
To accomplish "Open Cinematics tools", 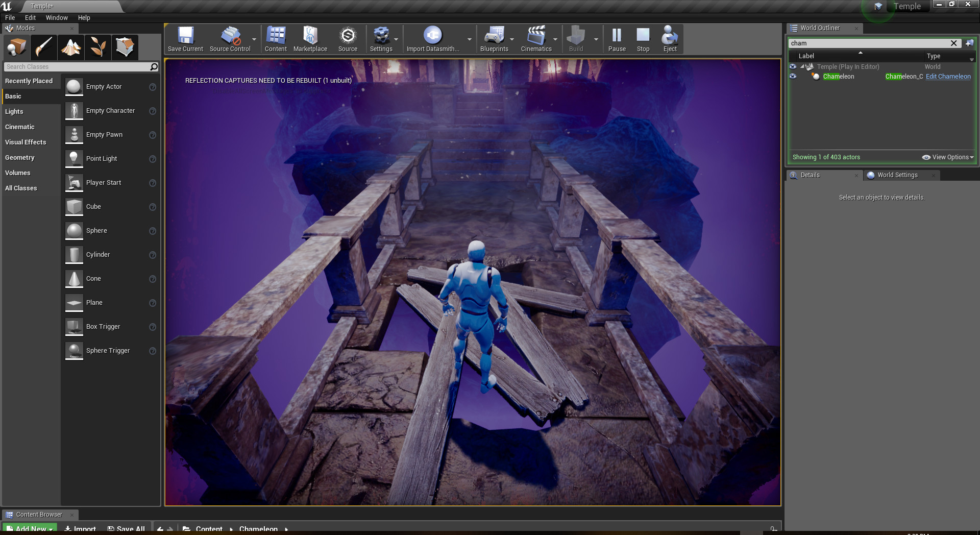I will coord(536,38).
